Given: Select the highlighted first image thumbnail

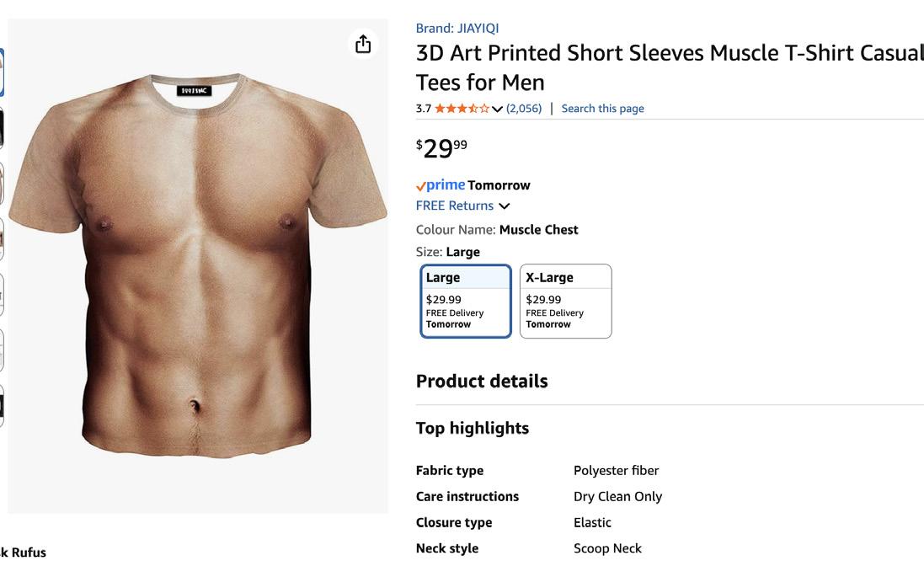Looking at the screenshot, I should (x=1, y=72).
